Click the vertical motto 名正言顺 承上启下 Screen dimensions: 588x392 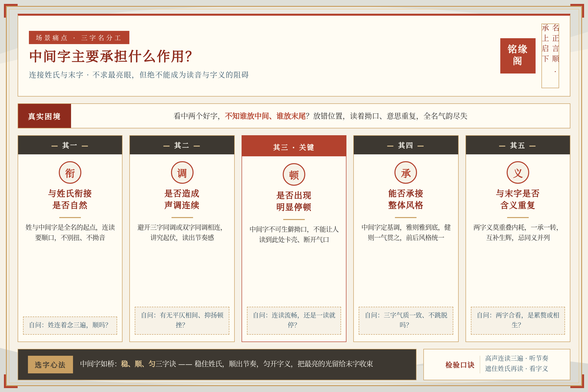coord(550,56)
